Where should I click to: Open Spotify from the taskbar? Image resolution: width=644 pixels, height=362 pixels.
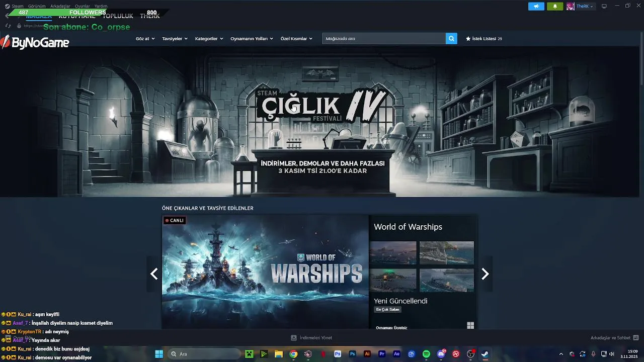(x=426, y=354)
